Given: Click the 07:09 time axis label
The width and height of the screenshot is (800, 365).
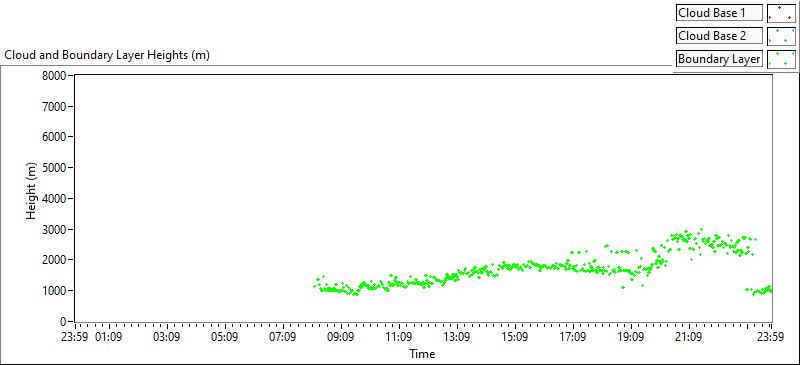Looking at the screenshot, I should 283,336.
